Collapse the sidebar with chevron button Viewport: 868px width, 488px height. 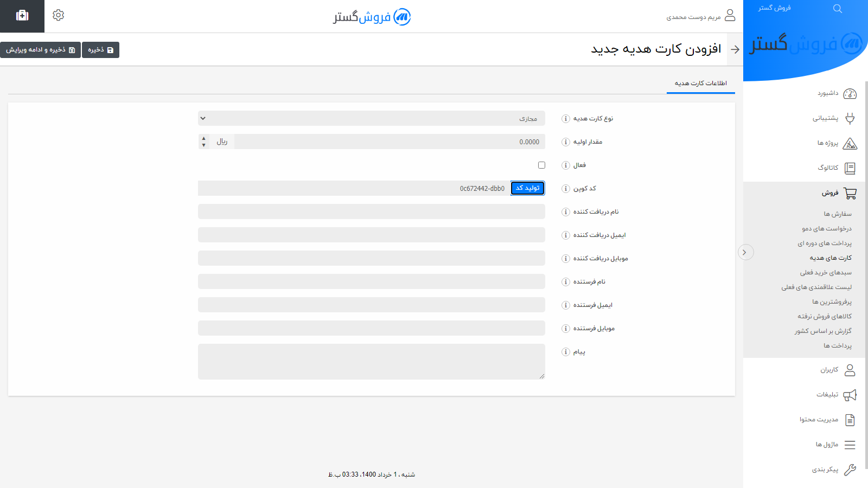pyautogui.click(x=745, y=252)
